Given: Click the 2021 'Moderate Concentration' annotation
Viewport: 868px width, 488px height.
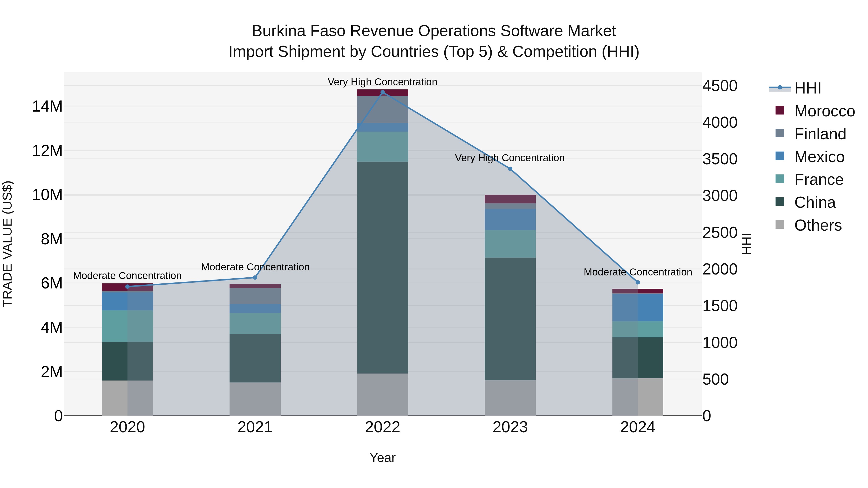Looking at the screenshot, I should click(x=255, y=267).
